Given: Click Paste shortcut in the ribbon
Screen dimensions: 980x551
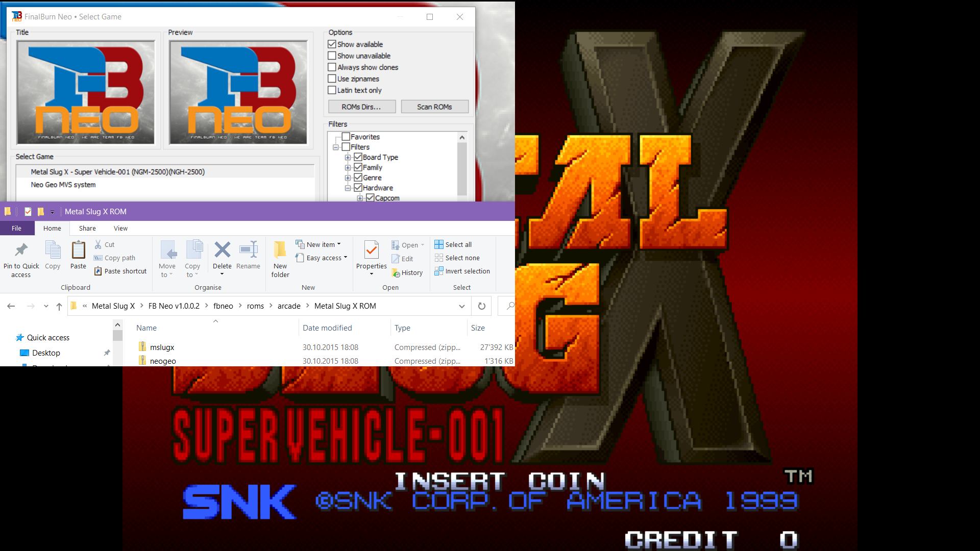Looking at the screenshot, I should coord(120,271).
